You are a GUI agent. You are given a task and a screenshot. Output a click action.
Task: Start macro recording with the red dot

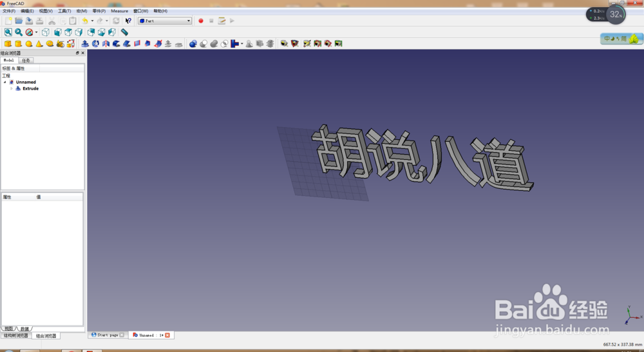201,21
